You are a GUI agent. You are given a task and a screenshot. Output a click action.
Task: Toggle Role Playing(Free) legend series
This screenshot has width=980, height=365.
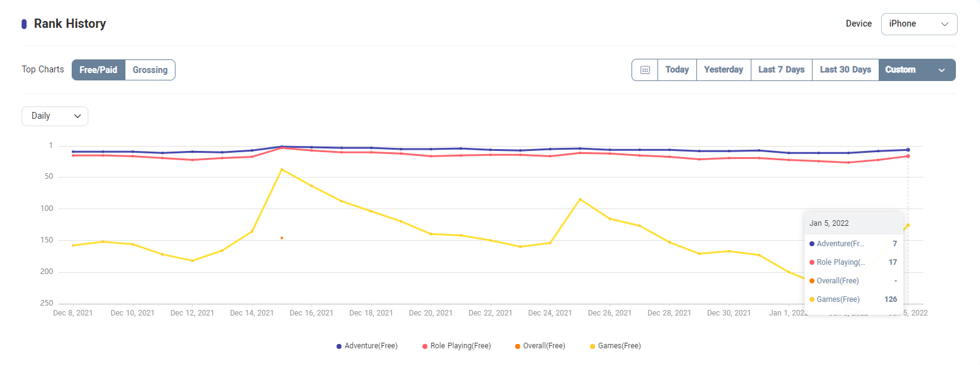(456, 346)
